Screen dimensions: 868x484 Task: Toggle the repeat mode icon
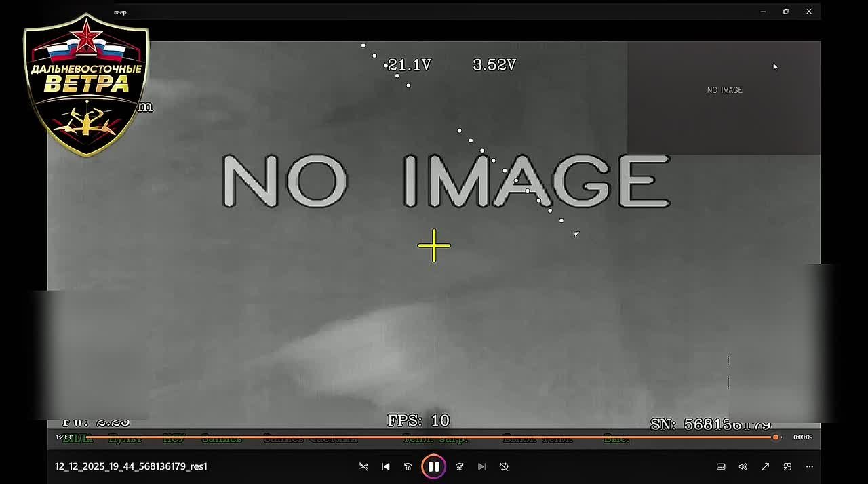point(504,466)
